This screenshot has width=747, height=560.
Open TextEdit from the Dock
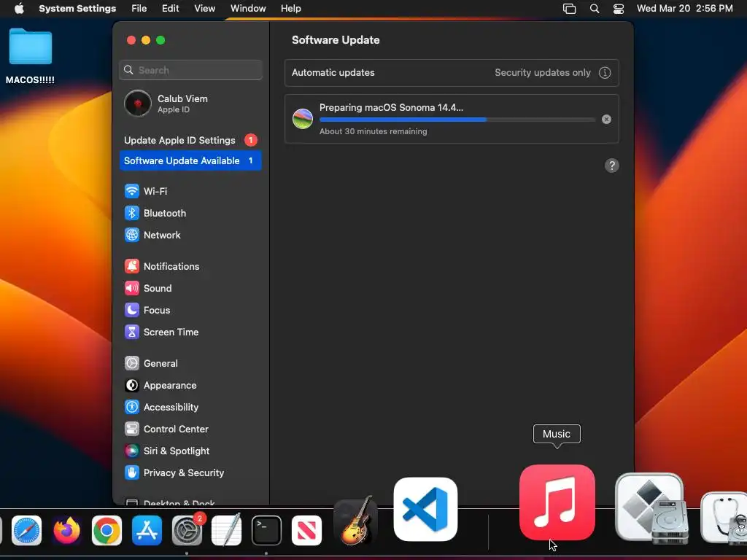[x=226, y=531]
